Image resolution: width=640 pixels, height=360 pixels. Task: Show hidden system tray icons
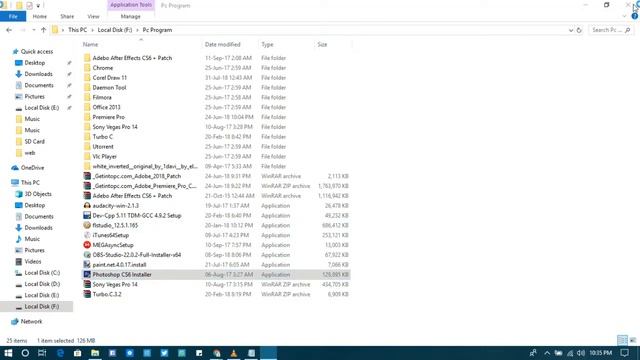point(547,353)
